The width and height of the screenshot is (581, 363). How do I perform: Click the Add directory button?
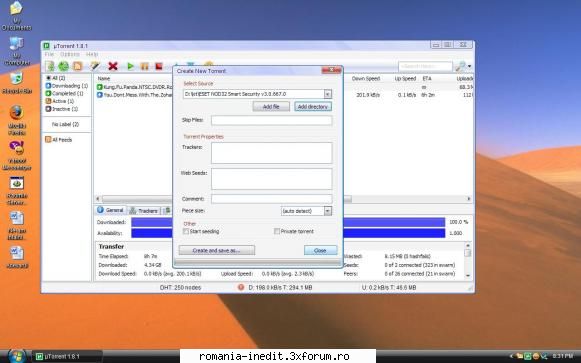313,107
